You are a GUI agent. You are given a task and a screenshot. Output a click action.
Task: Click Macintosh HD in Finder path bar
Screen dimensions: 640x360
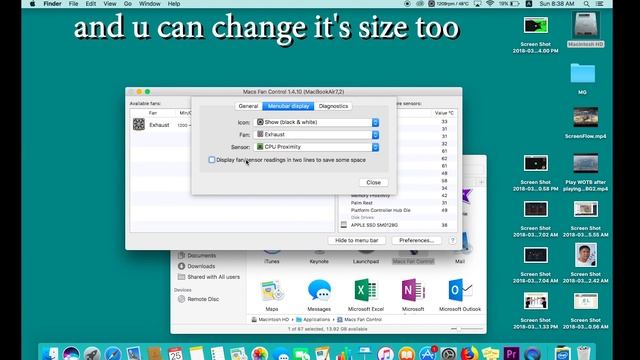270,320
